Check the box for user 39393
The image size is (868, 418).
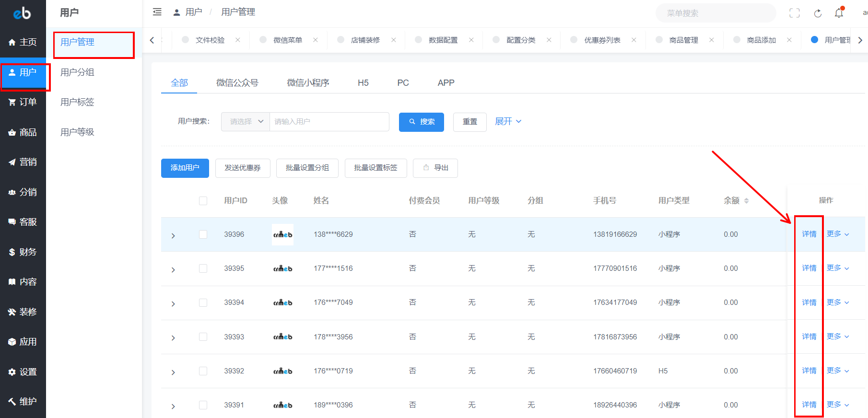click(x=203, y=337)
